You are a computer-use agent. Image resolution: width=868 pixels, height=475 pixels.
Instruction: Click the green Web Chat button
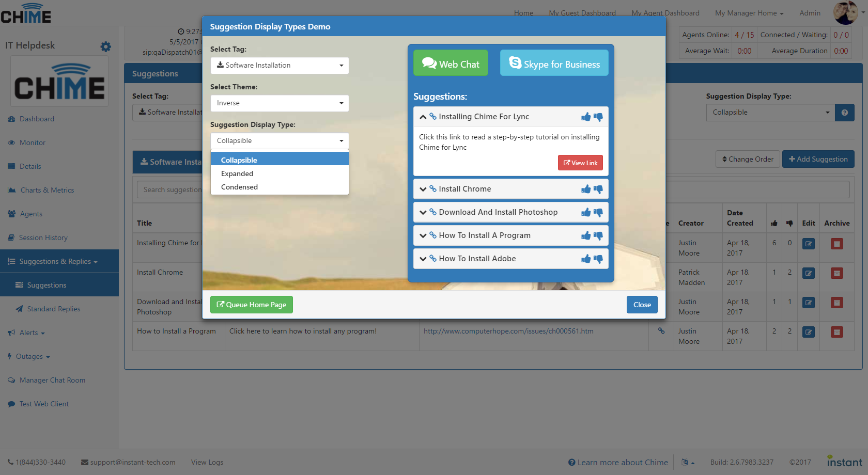451,63
